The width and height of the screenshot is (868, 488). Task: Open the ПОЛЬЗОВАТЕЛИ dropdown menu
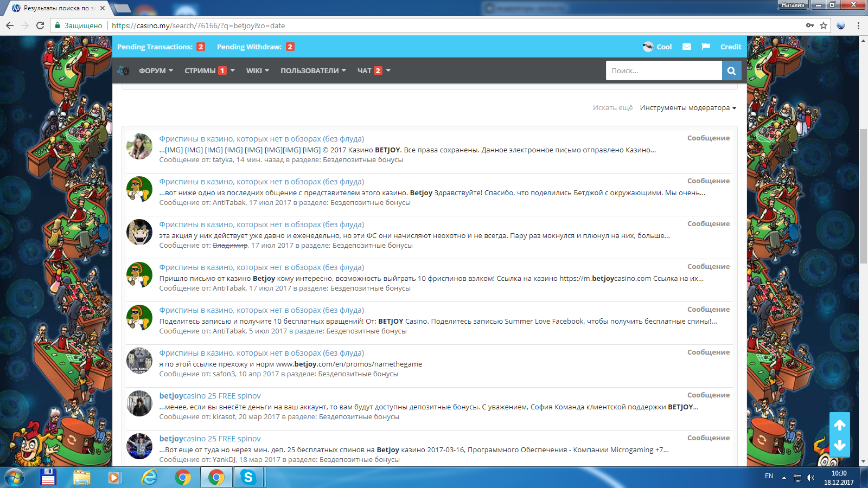(312, 70)
